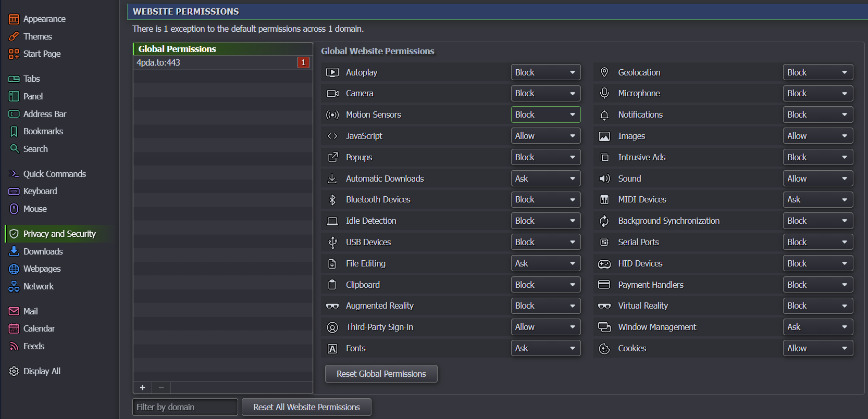Click the Notifications bell icon
The height and width of the screenshot is (419, 868).
(x=604, y=115)
